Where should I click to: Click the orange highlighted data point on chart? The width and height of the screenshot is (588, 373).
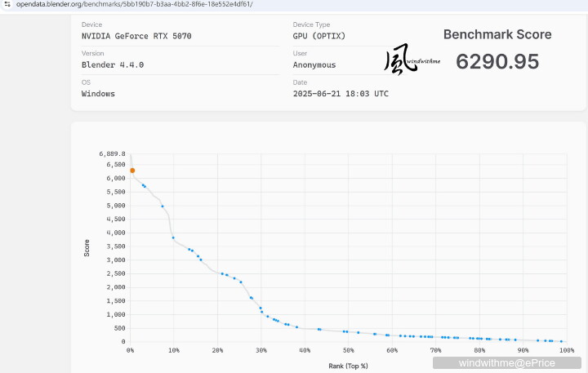[132, 171]
